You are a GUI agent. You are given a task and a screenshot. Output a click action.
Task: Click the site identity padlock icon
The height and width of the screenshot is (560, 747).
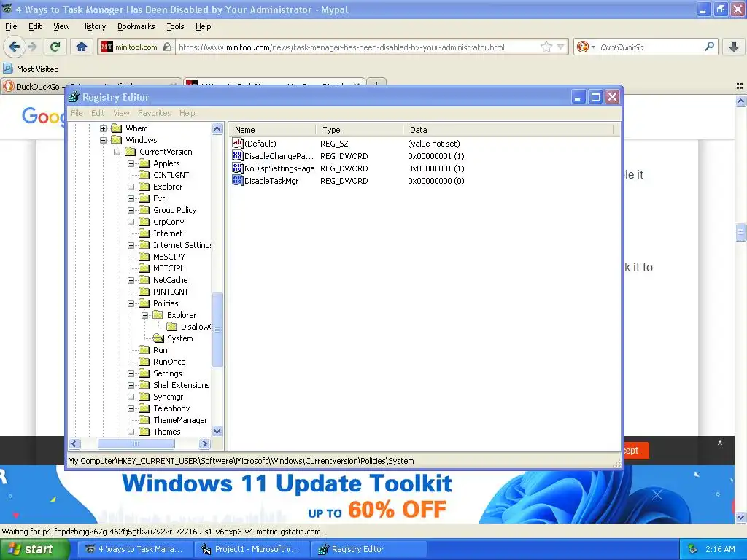coord(167,47)
